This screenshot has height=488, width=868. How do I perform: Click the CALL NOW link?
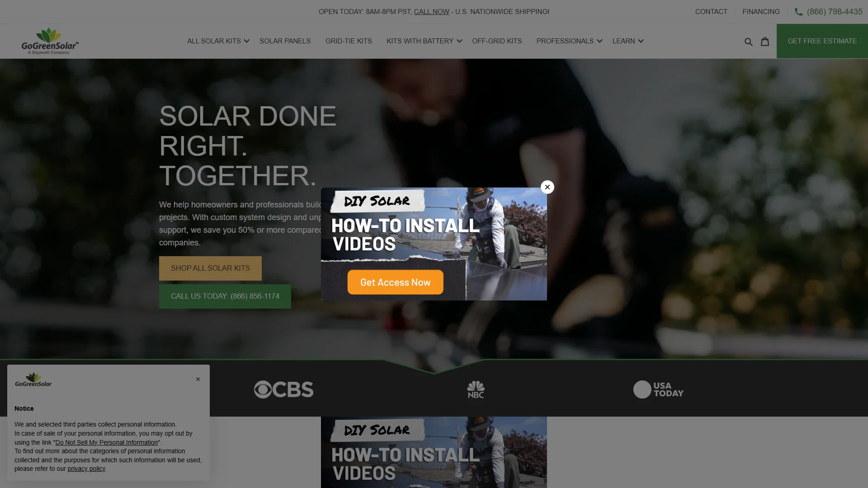431,12
